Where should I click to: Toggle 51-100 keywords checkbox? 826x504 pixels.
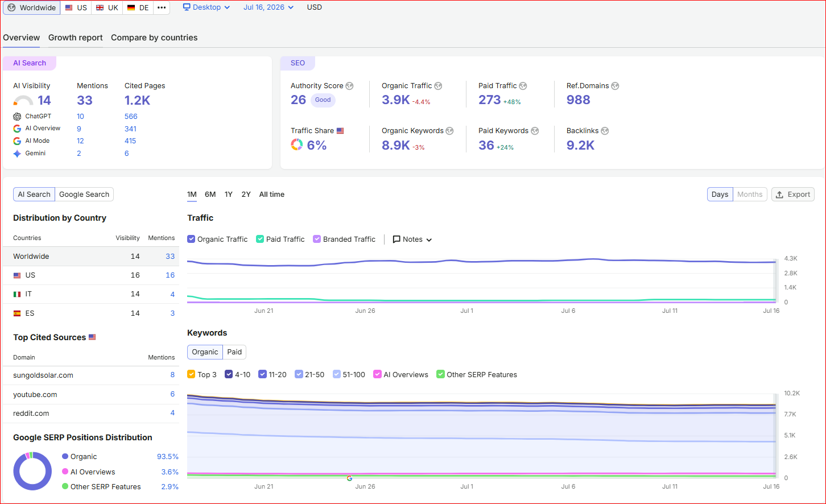coord(337,374)
